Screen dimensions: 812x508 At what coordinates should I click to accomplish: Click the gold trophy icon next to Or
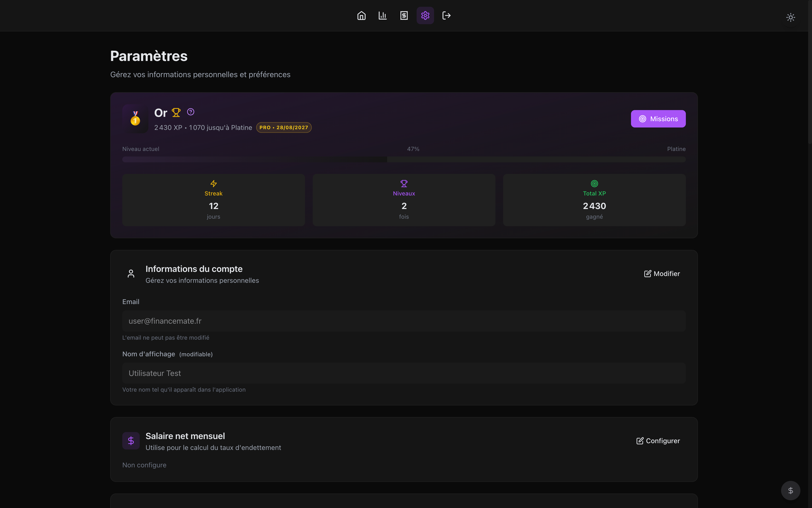point(176,112)
